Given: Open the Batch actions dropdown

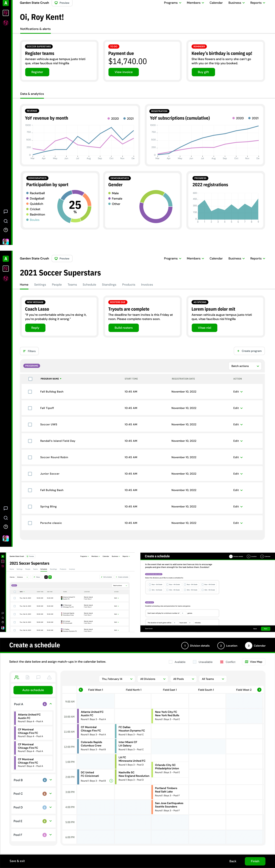Looking at the screenshot, I should click(245, 366).
